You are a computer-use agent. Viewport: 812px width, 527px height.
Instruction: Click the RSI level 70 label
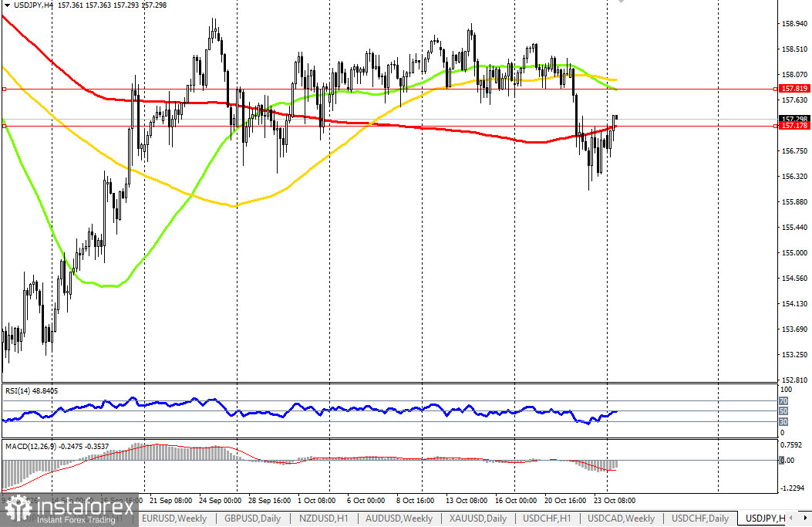[783, 401]
